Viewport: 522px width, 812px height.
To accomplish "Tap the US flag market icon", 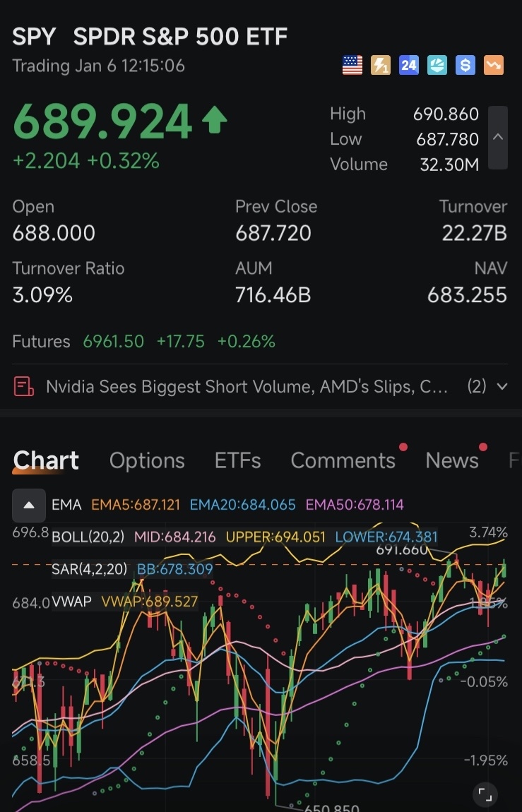I will coord(352,65).
